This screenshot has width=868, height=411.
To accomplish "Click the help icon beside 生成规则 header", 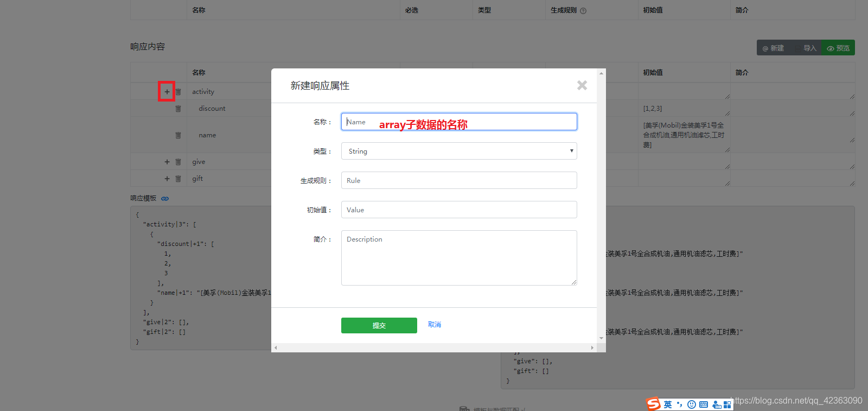I will (583, 11).
